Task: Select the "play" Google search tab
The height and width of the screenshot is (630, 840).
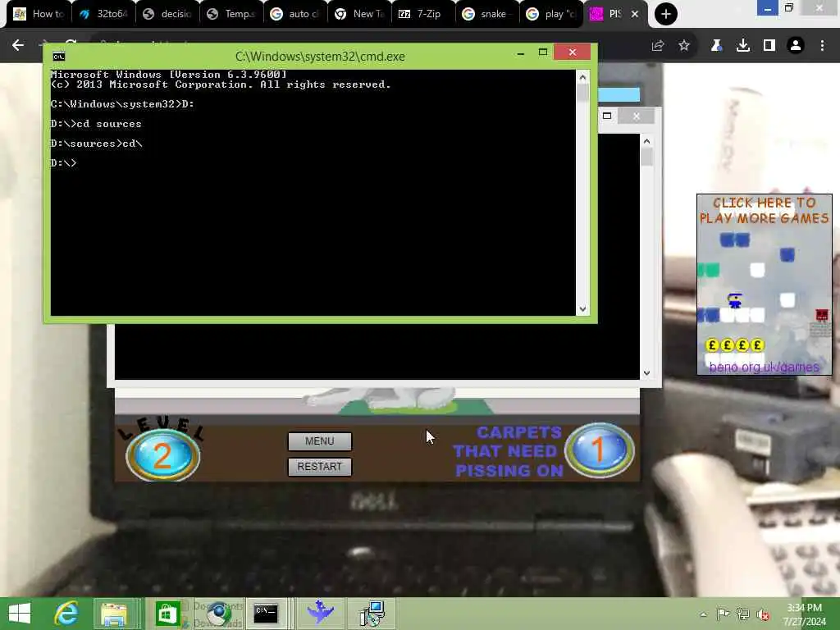Action: click(551, 14)
